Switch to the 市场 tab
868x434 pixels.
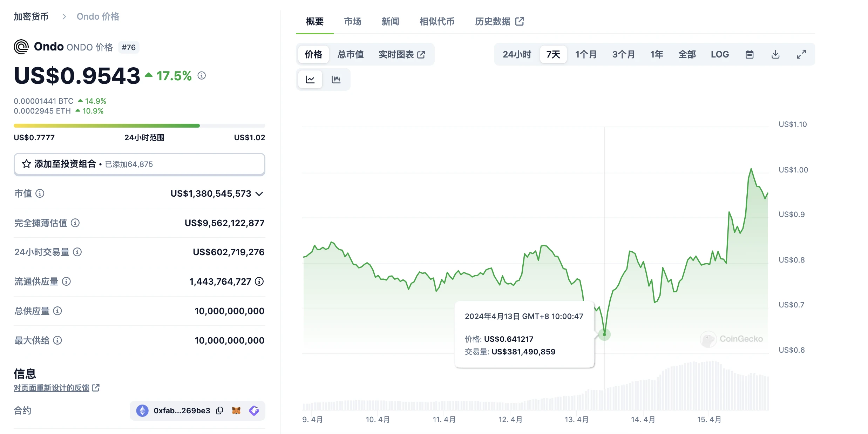tap(352, 21)
